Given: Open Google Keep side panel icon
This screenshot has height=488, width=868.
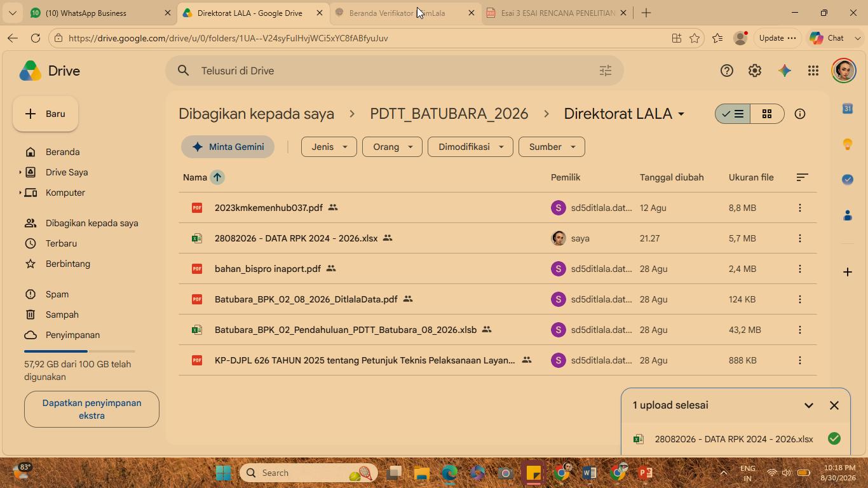Looking at the screenshot, I should coord(848,144).
